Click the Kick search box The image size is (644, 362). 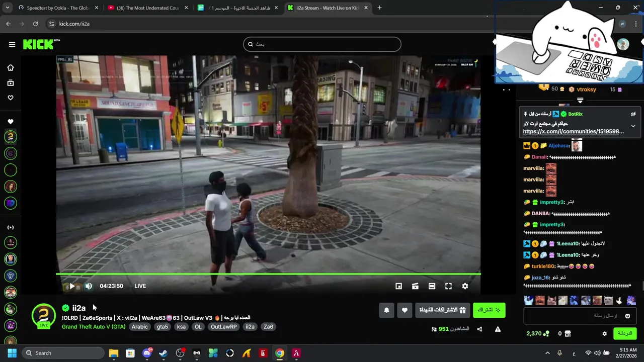tap(322, 44)
